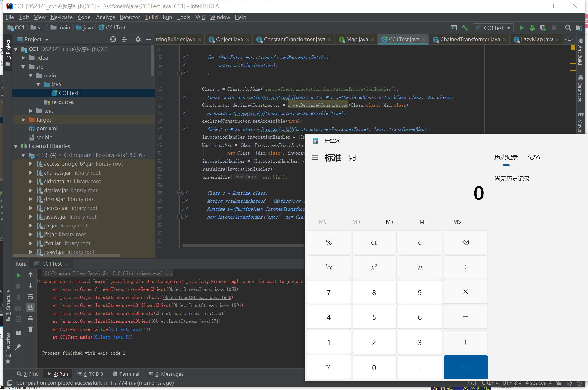Clear console output with trash icon
Screen dimensions: 588x390
pyautogui.click(x=31, y=329)
